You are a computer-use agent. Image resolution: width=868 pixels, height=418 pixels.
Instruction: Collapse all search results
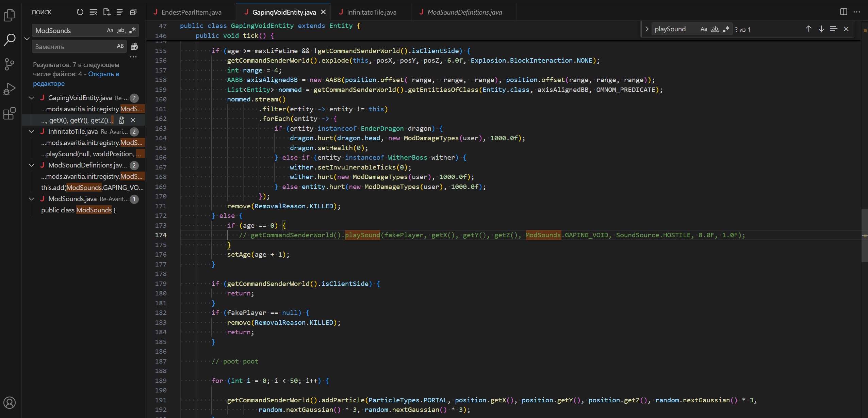133,12
